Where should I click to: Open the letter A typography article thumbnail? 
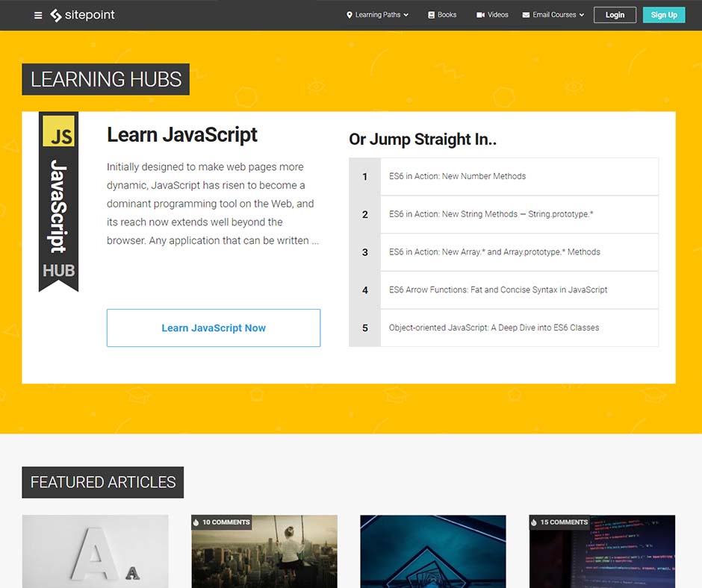pos(96,551)
